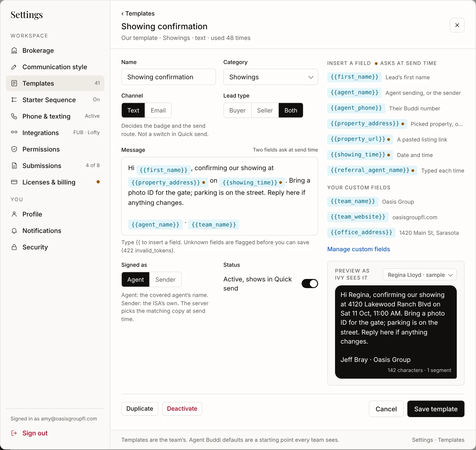Click the Security lock icon
The height and width of the screenshot is (450, 476).
pyautogui.click(x=14, y=247)
